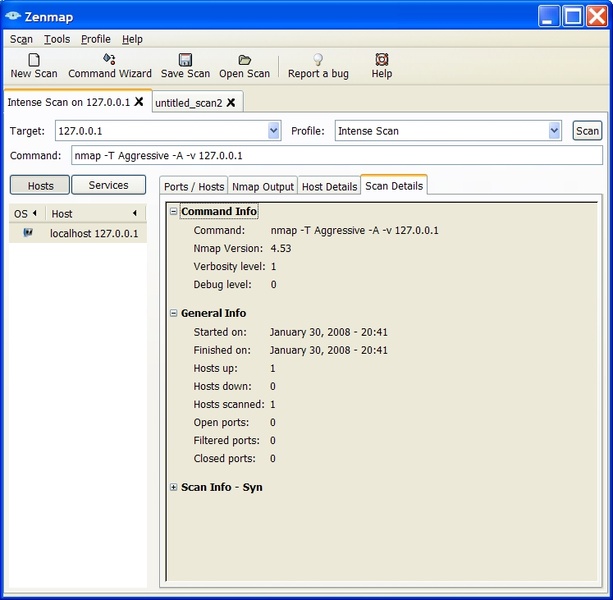Open the Target dropdown list
The height and width of the screenshot is (600, 613).
pyautogui.click(x=274, y=131)
